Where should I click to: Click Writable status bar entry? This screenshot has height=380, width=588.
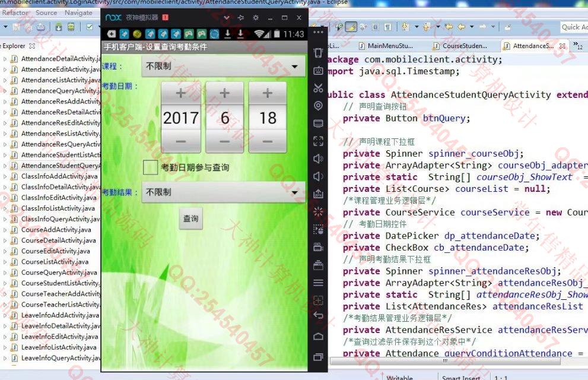pyautogui.click(x=400, y=377)
